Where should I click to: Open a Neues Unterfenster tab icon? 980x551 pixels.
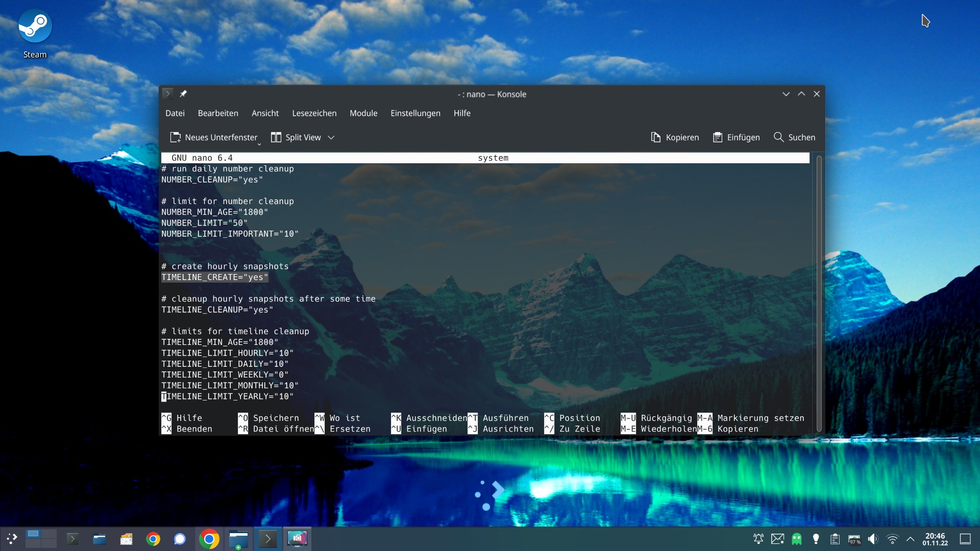[x=176, y=137]
